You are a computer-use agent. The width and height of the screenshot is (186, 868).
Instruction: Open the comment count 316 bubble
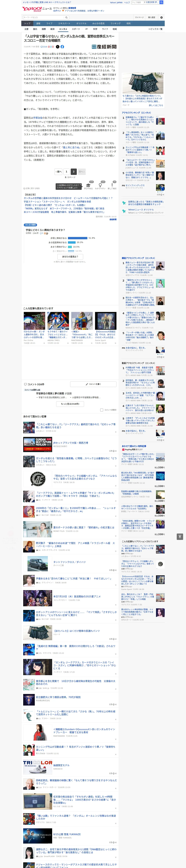[44, 47]
